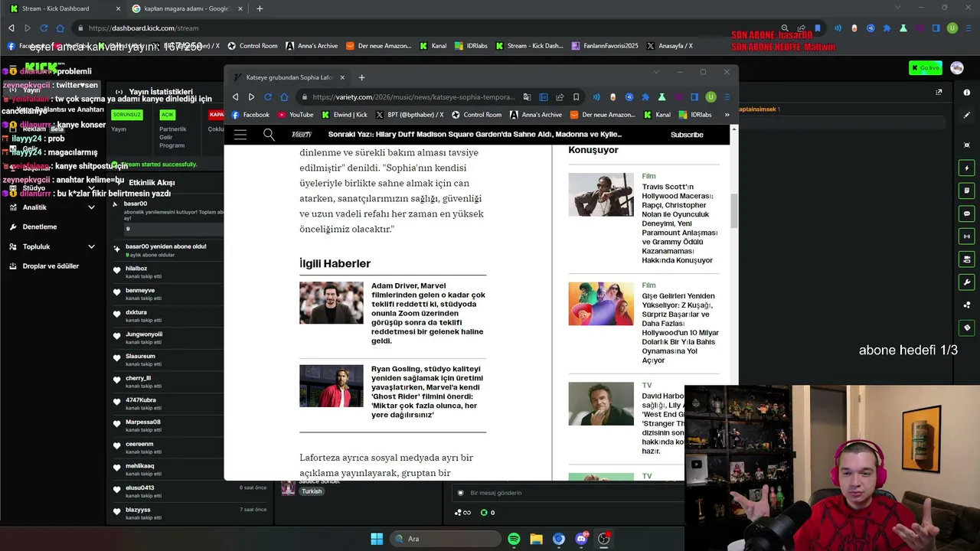Open reader mode icon in Variety address bar
980x551 pixels.
544,97
